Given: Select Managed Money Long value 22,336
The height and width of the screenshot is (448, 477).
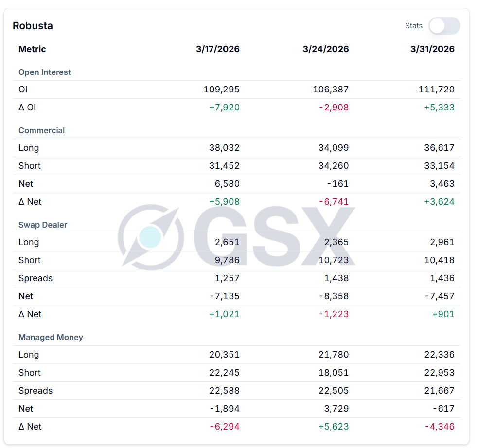Looking at the screenshot, I should (439, 355).
